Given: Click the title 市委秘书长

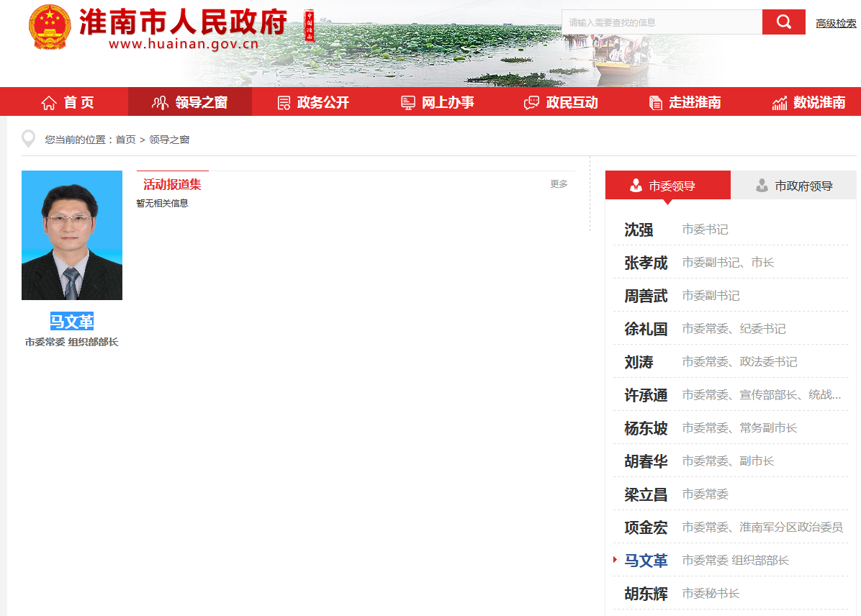Looking at the screenshot, I should point(711,594).
